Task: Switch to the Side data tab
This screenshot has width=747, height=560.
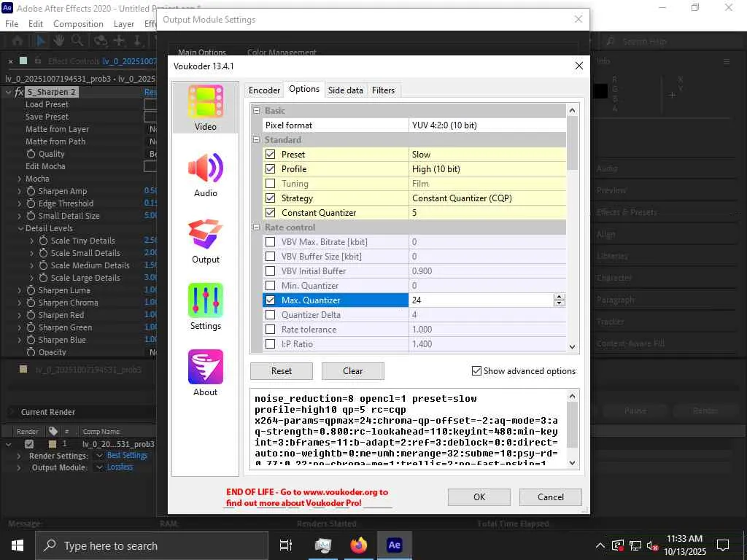Action: pos(345,90)
